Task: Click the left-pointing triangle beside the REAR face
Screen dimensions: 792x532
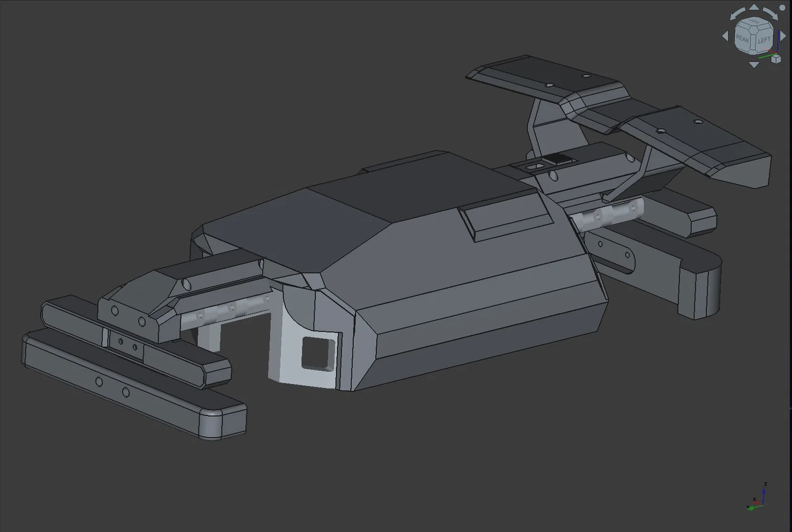Action: pyautogui.click(x=725, y=36)
